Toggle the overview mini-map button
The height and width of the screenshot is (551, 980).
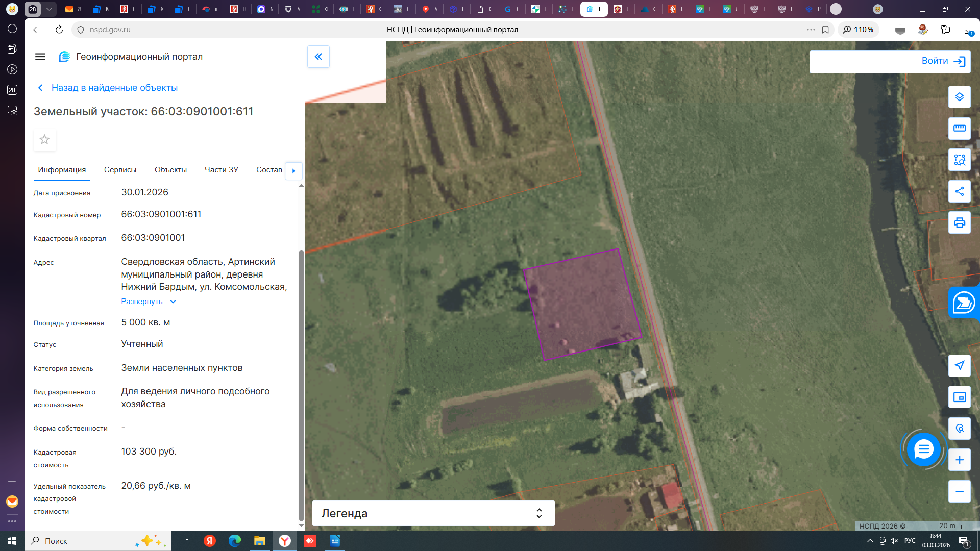pyautogui.click(x=959, y=397)
